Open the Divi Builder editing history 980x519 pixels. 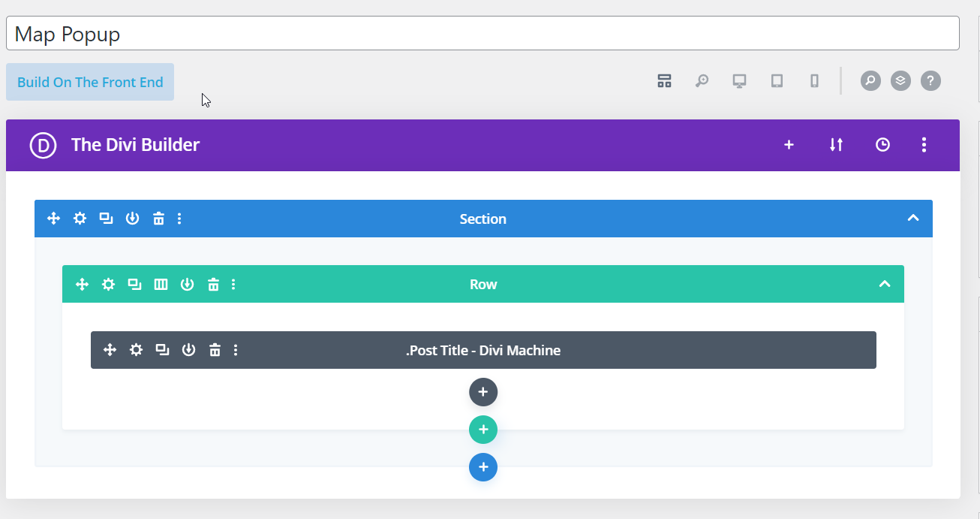(x=882, y=144)
